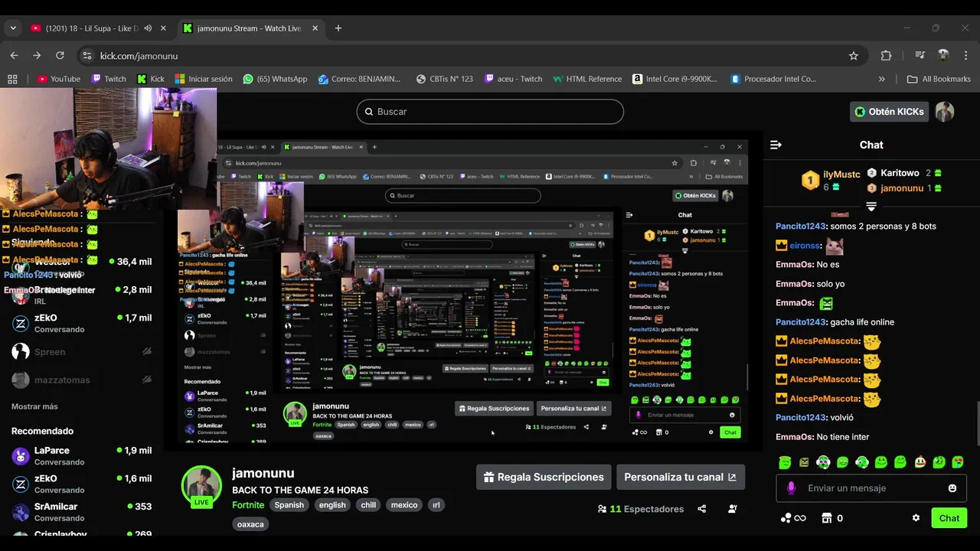980x551 pixels.
Task: Bookmark this page with the star icon
Action: 854,56
